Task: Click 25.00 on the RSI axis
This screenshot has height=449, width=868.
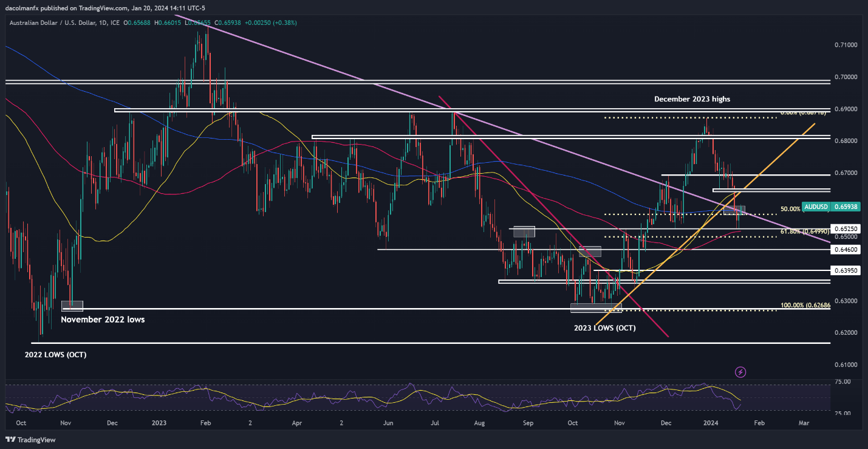Action: (841, 413)
